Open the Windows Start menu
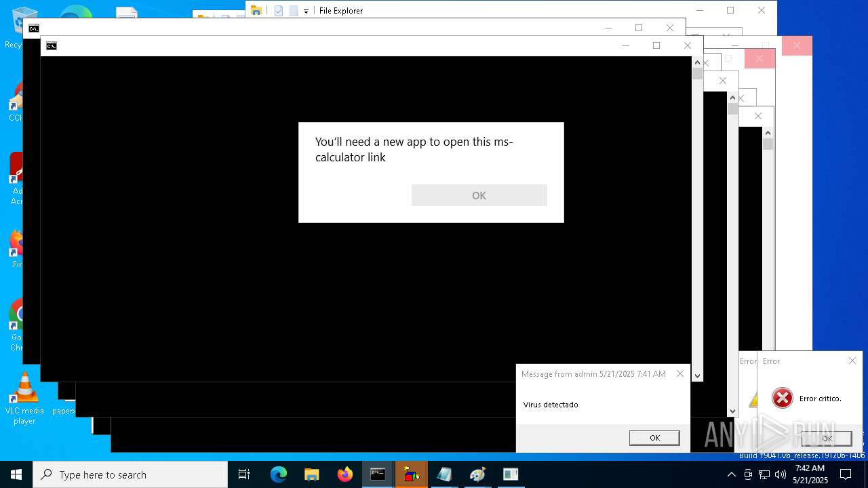This screenshot has height=488, width=868. click(16, 474)
